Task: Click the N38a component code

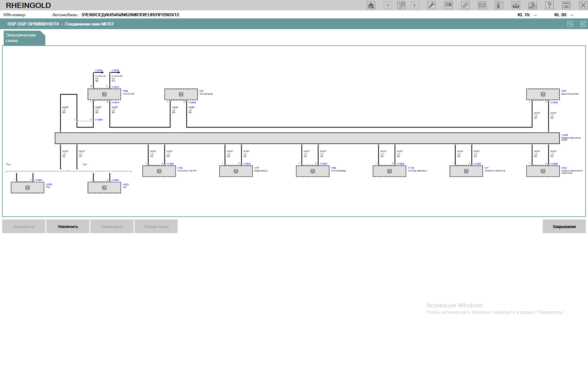Action: 125,91
